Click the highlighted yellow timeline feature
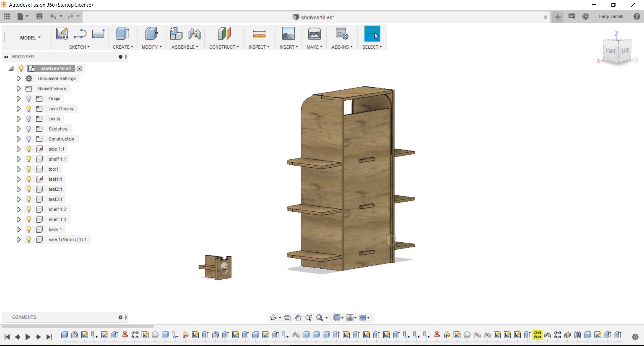 pos(537,335)
